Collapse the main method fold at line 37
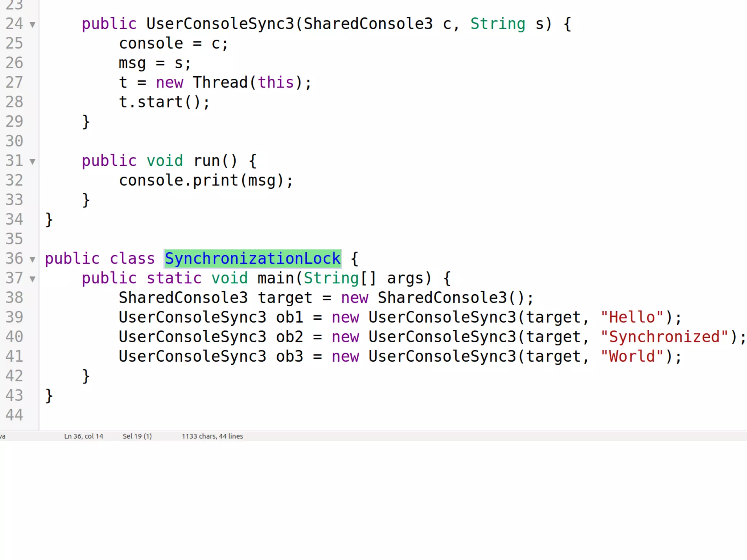The height and width of the screenshot is (560, 747). click(x=32, y=279)
